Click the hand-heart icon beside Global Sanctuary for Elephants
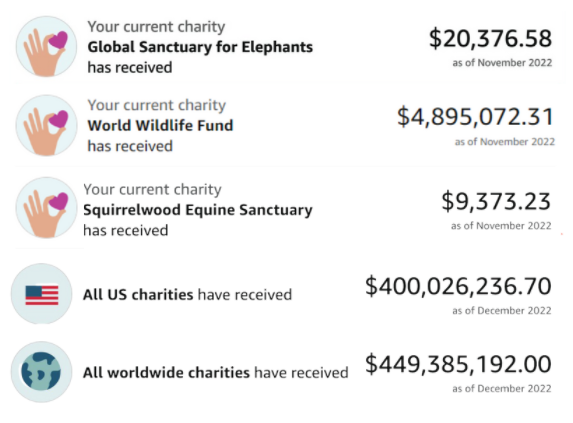This screenshot has width=573, height=423. pyautogui.click(x=46, y=46)
